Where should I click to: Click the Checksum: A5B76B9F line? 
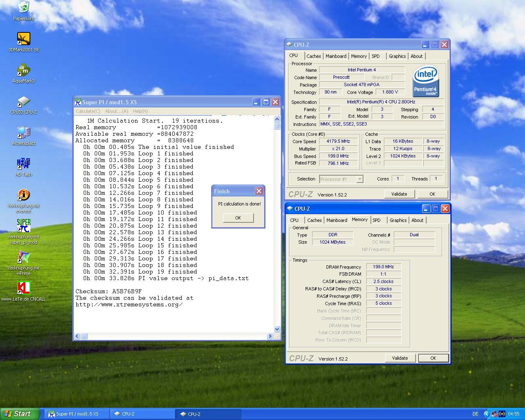click(109, 291)
